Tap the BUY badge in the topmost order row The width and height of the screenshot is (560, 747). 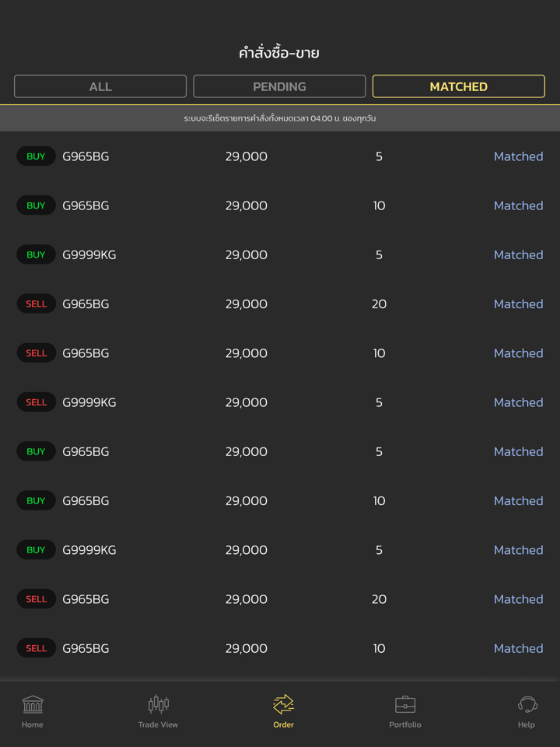pos(37,156)
